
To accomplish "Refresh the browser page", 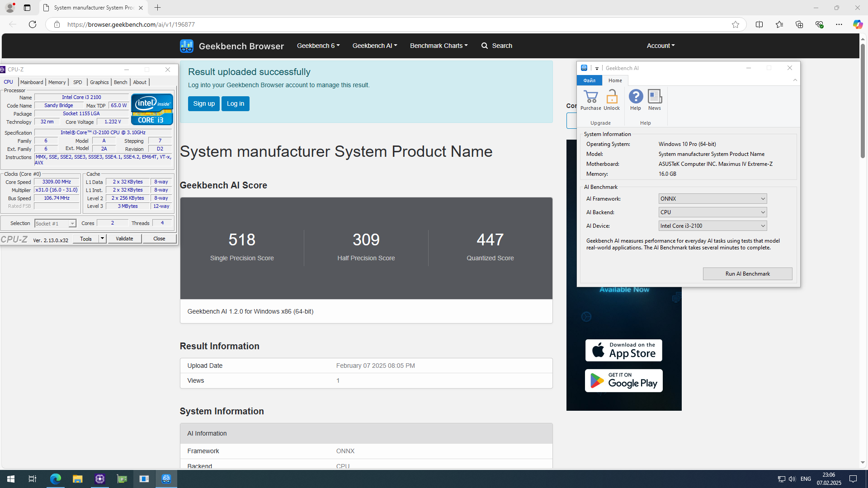I will click(33, 24).
